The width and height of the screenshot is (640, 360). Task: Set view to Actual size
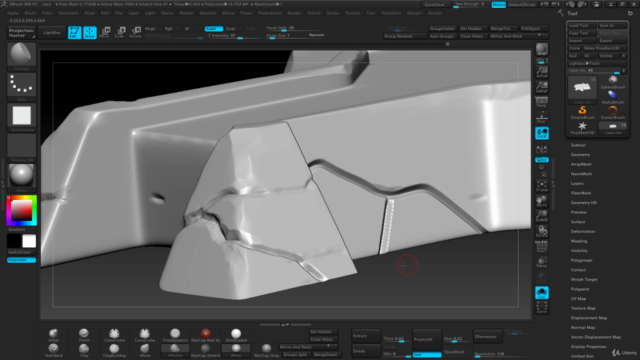pos(542,72)
